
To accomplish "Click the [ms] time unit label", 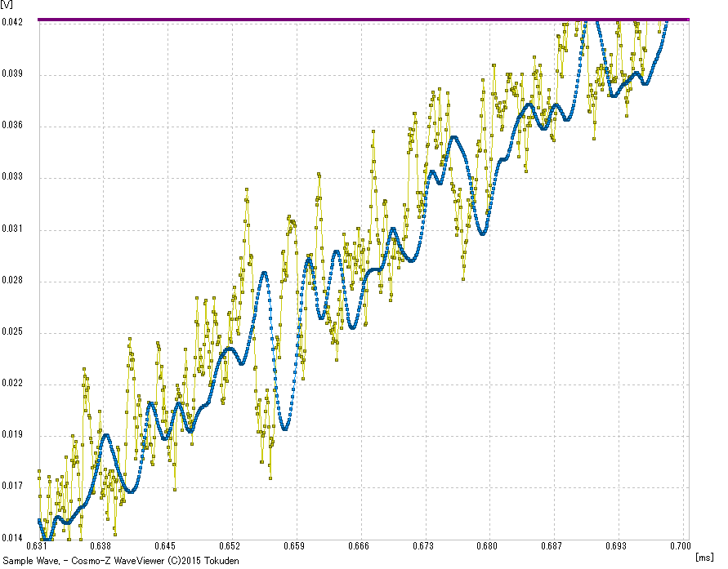I will click(704, 556).
